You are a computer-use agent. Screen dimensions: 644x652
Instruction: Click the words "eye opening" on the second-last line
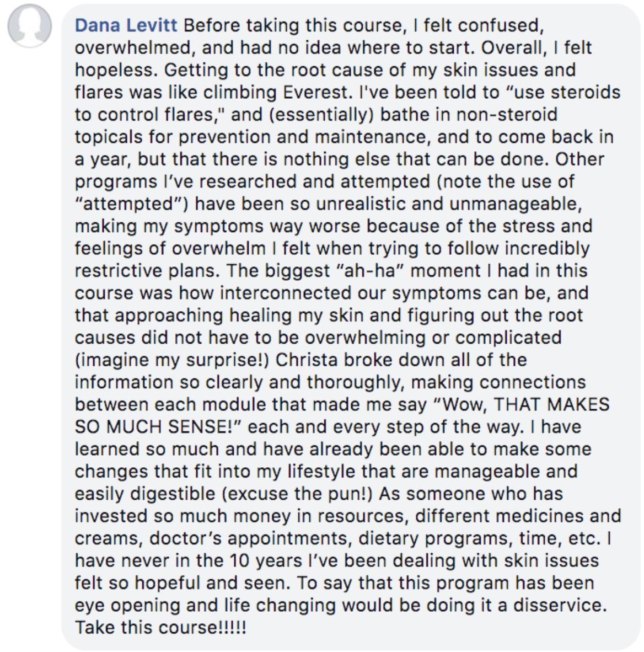127,606
